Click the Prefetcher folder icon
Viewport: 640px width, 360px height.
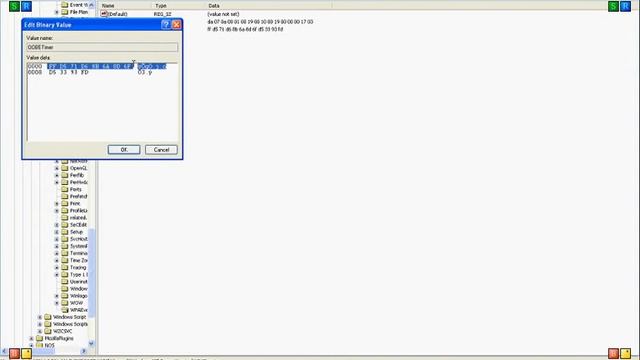(64, 196)
